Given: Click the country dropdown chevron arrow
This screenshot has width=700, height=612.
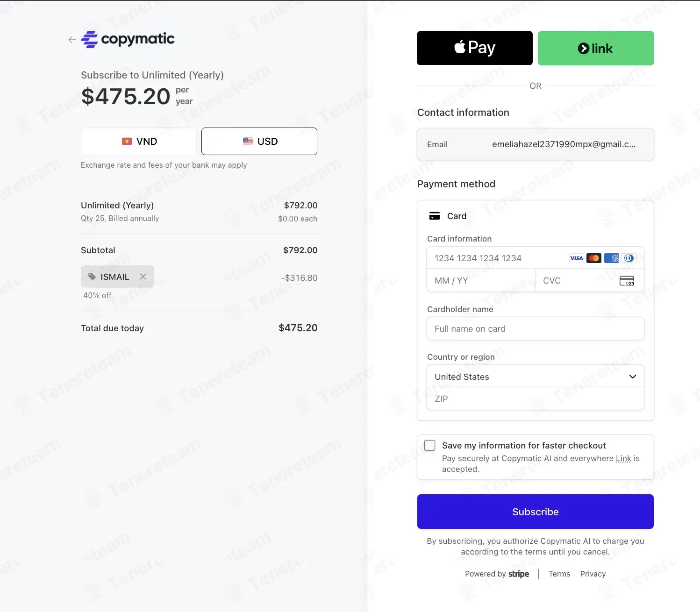Looking at the screenshot, I should (633, 377).
